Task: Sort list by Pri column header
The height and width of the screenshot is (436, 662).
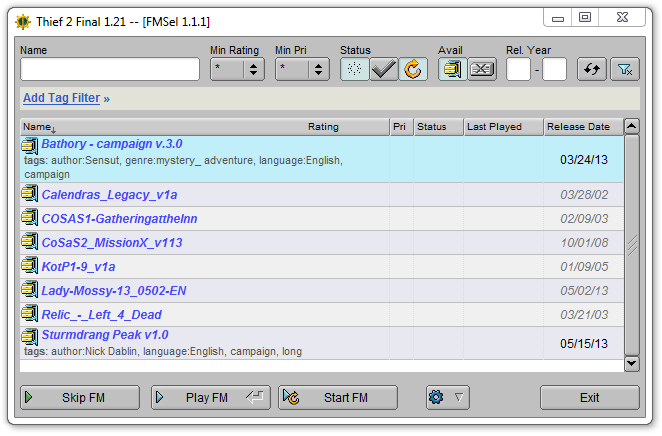Action: (x=401, y=127)
